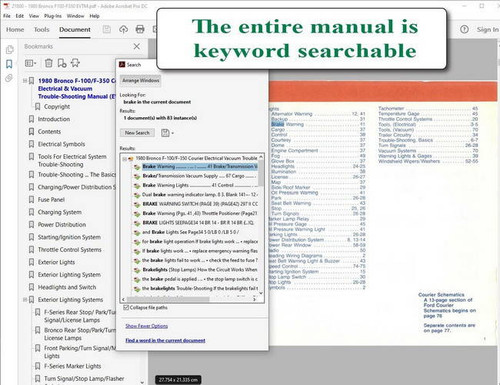Viewport: 500px width, 385px height.
Task: Select the Brake/Transmission Vacuum Supply result
Action: (x=200, y=176)
